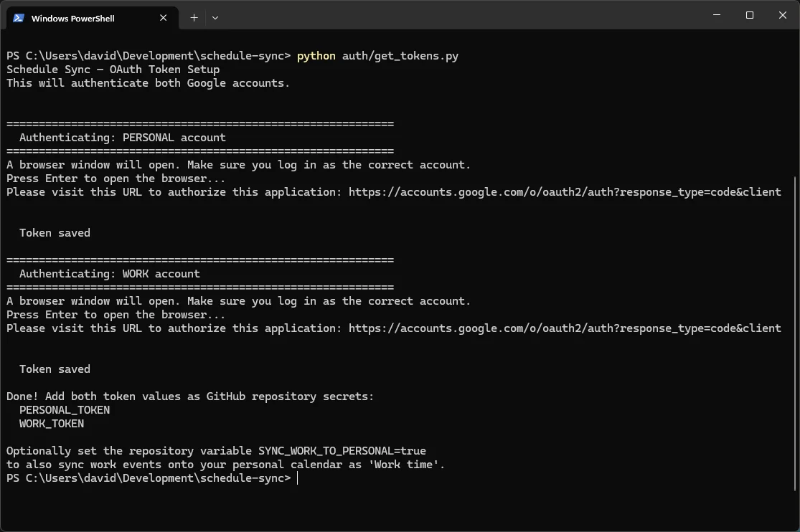Click the 'Schedule Sync – OAuth Token Setup' title

112,69
